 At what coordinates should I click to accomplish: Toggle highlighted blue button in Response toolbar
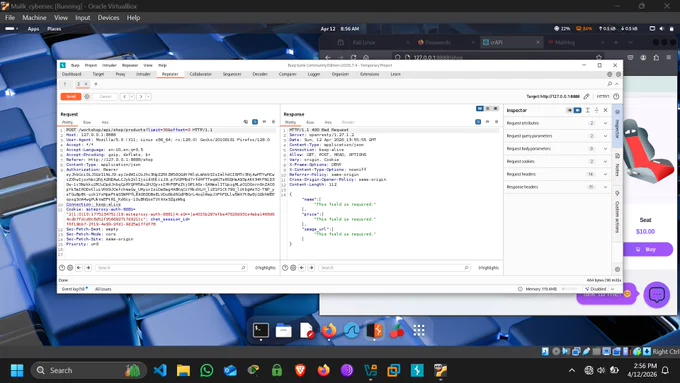click(478, 122)
